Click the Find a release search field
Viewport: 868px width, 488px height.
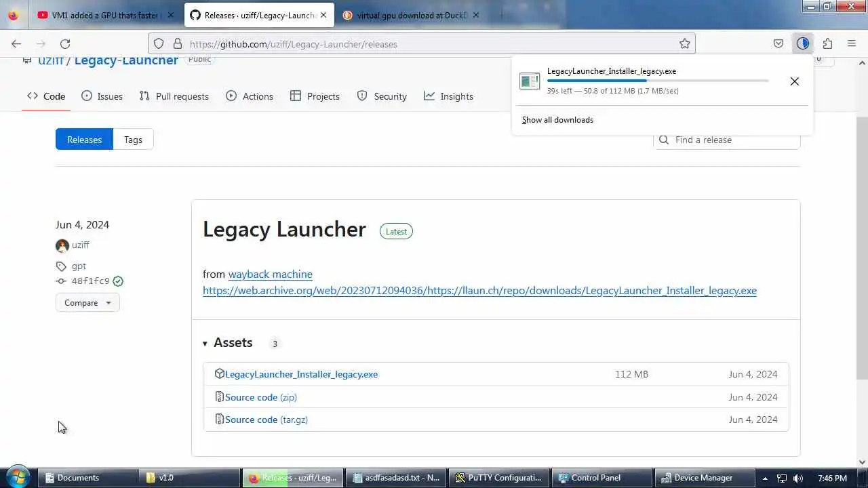[727, 140]
